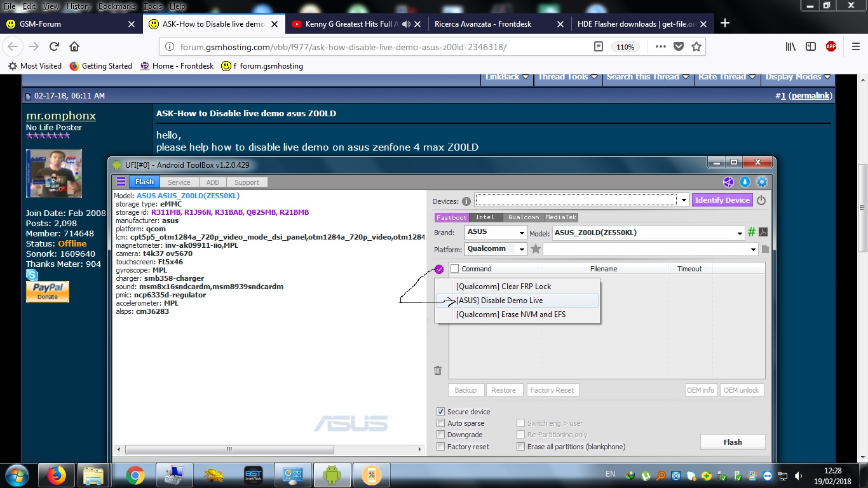The height and width of the screenshot is (488, 868).
Task: Click the Devices info icon
Action: point(466,201)
